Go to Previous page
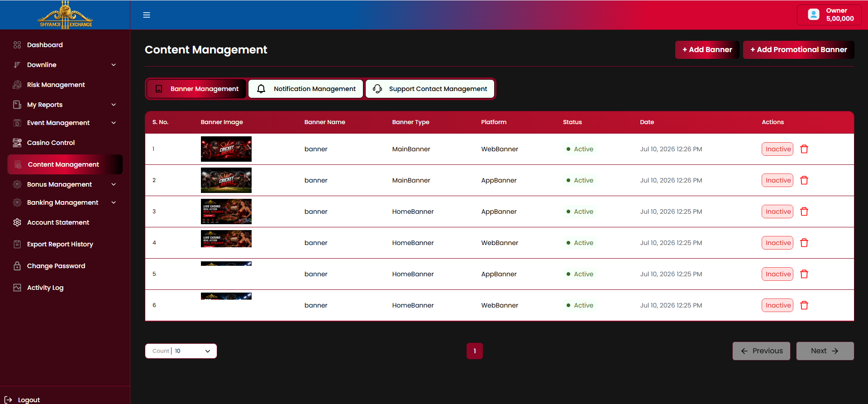The height and width of the screenshot is (404, 868). pos(762,351)
